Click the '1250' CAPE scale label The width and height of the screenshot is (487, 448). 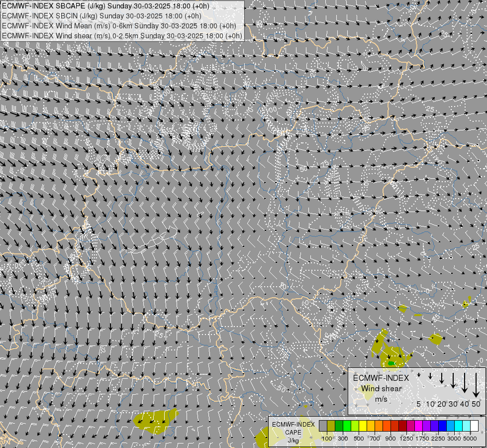[x=406, y=439]
